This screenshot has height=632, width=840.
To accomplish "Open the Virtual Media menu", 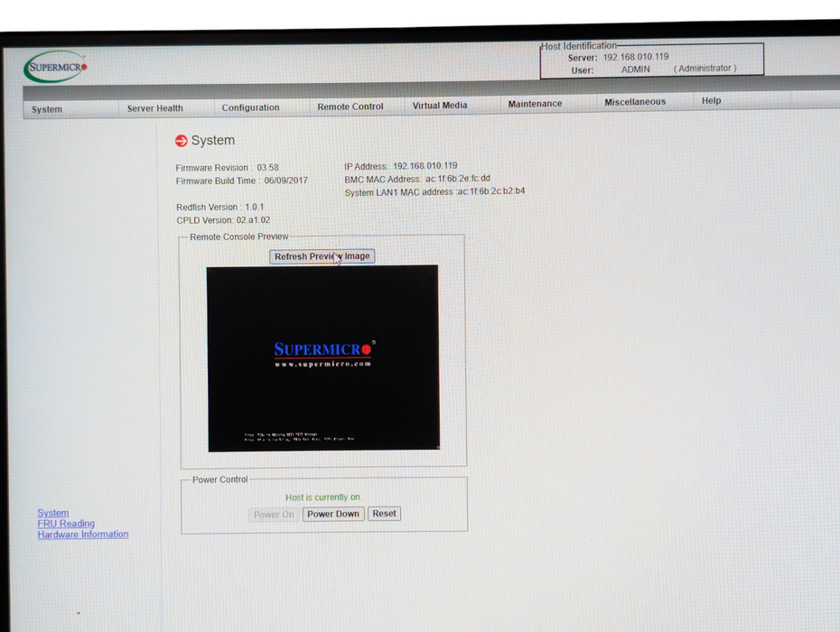I will click(x=440, y=106).
